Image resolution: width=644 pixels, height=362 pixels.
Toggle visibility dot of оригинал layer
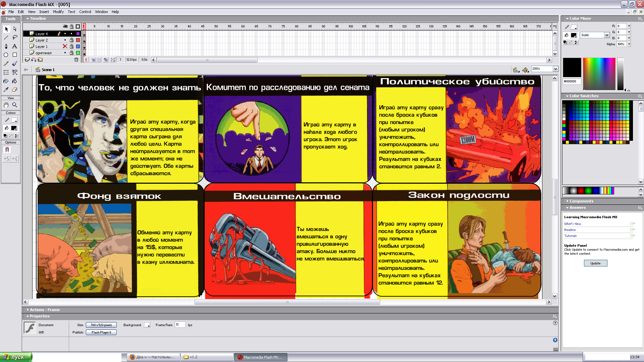(x=65, y=53)
